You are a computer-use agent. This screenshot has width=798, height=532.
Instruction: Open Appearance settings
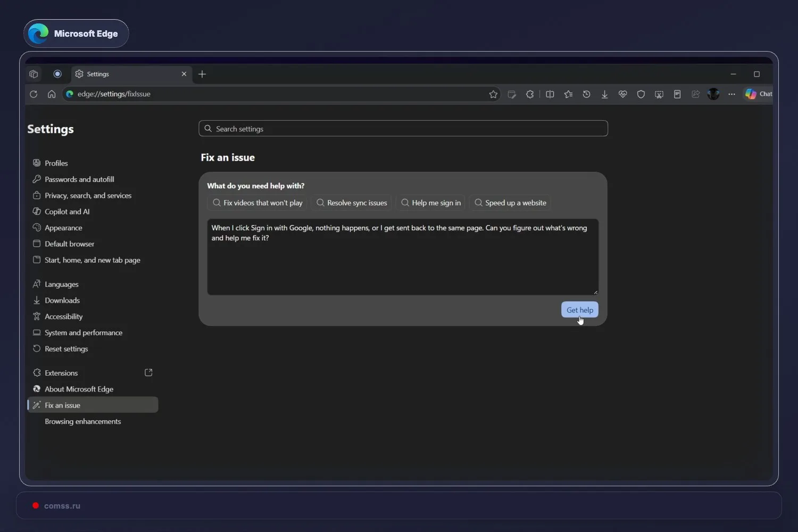click(x=93, y=228)
